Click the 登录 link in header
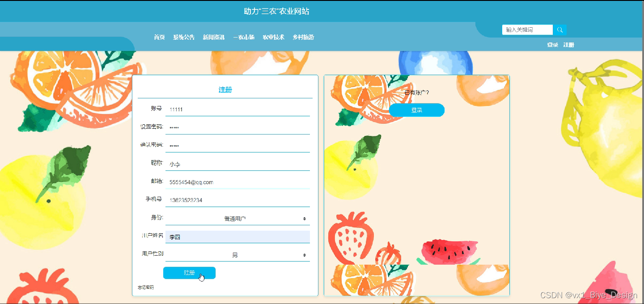 tap(553, 45)
